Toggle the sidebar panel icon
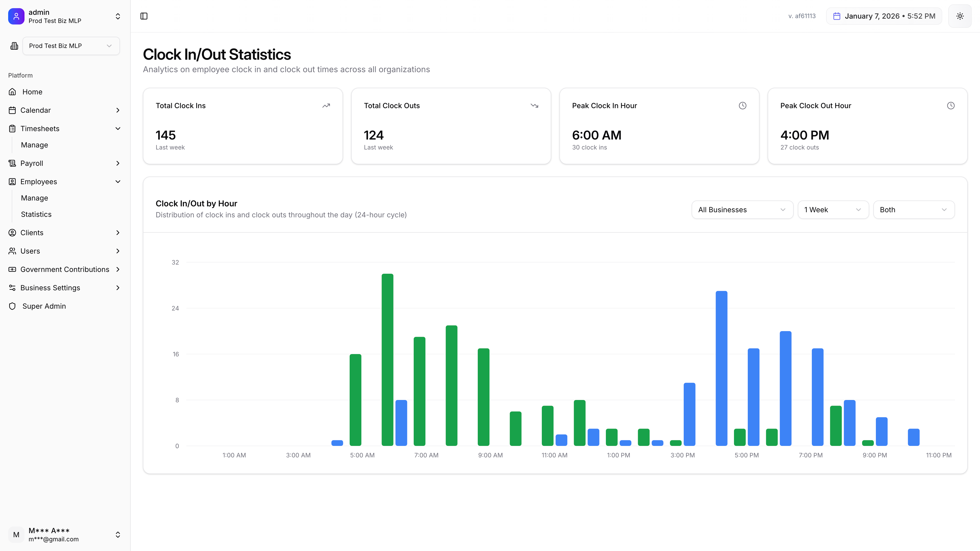The width and height of the screenshot is (980, 551). coord(144,16)
